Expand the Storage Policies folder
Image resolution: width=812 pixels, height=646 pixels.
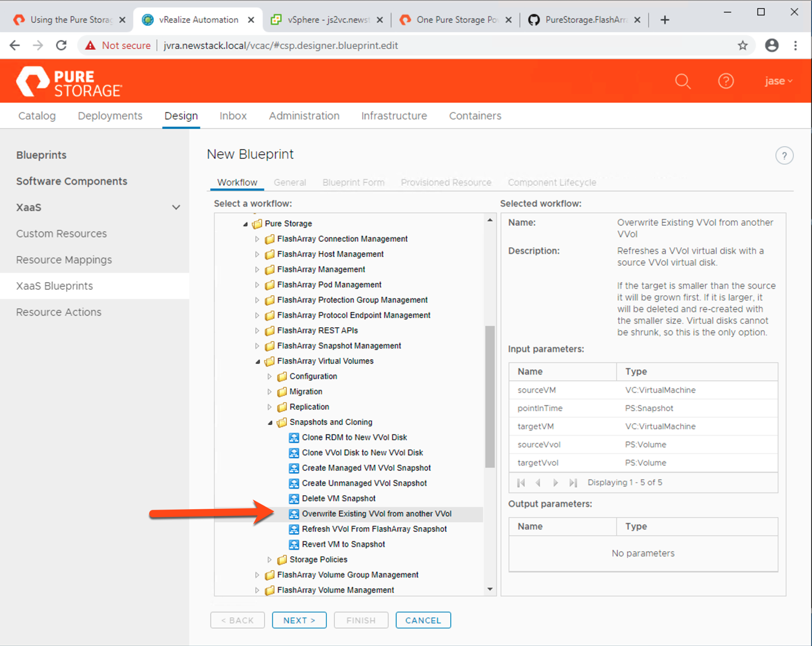pos(269,560)
